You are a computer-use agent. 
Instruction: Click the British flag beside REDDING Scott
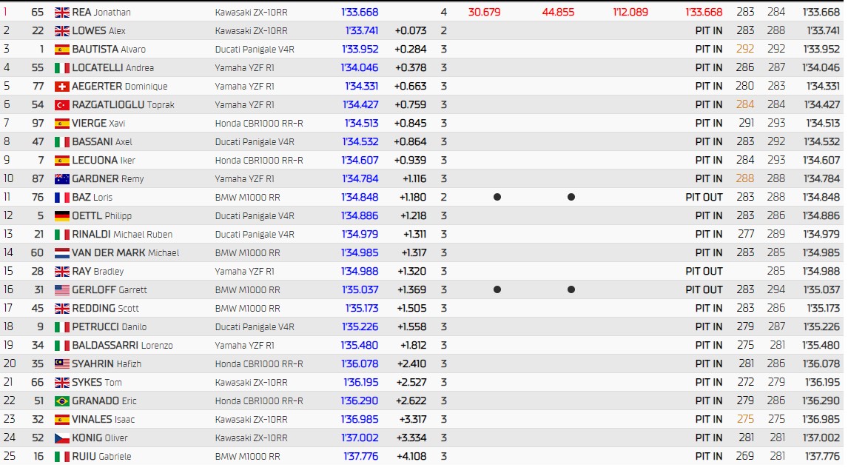tap(62, 308)
